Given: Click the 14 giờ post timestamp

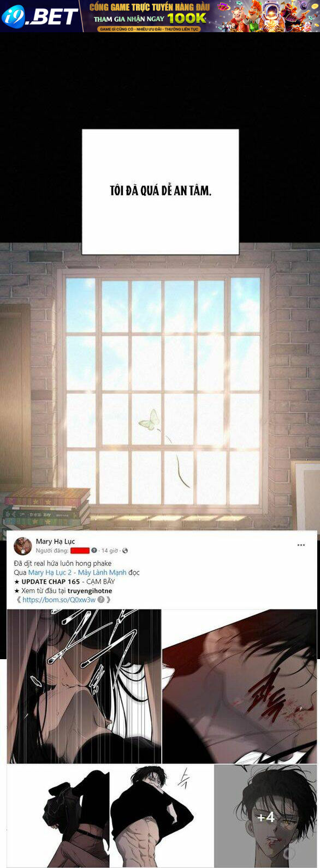Looking at the screenshot, I should 110,551.
